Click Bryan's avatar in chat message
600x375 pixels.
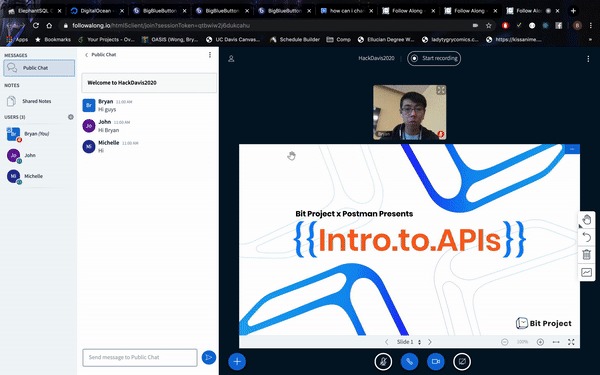coord(89,105)
